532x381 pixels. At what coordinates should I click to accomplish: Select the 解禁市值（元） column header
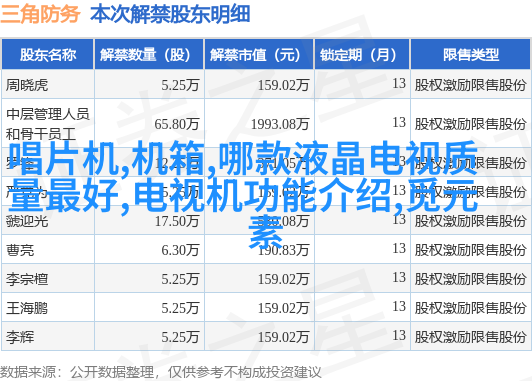[x=259, y=55]
